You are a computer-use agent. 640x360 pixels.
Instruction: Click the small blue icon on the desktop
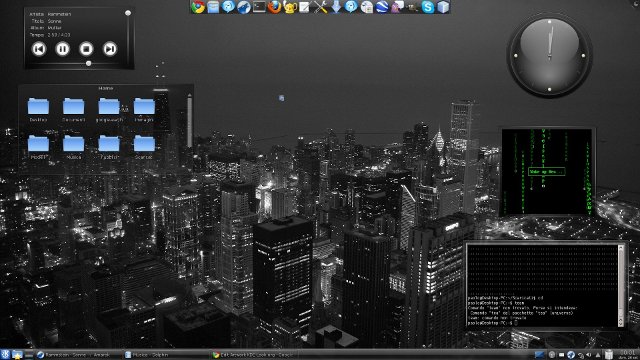click(x=281, y=98)
